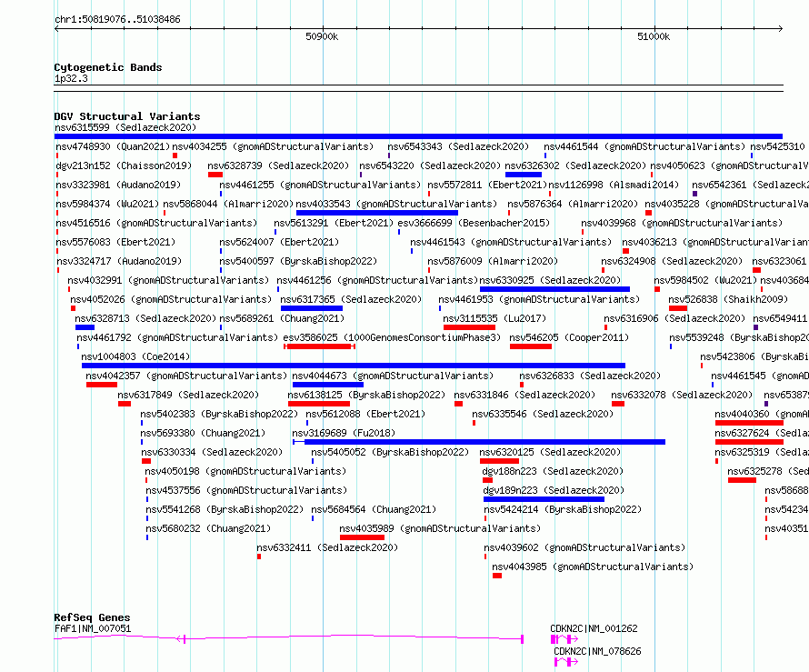Click the nsv1004803 (Coe2014) label
Viewport: 809px width, 672px height.
(135, 356)
